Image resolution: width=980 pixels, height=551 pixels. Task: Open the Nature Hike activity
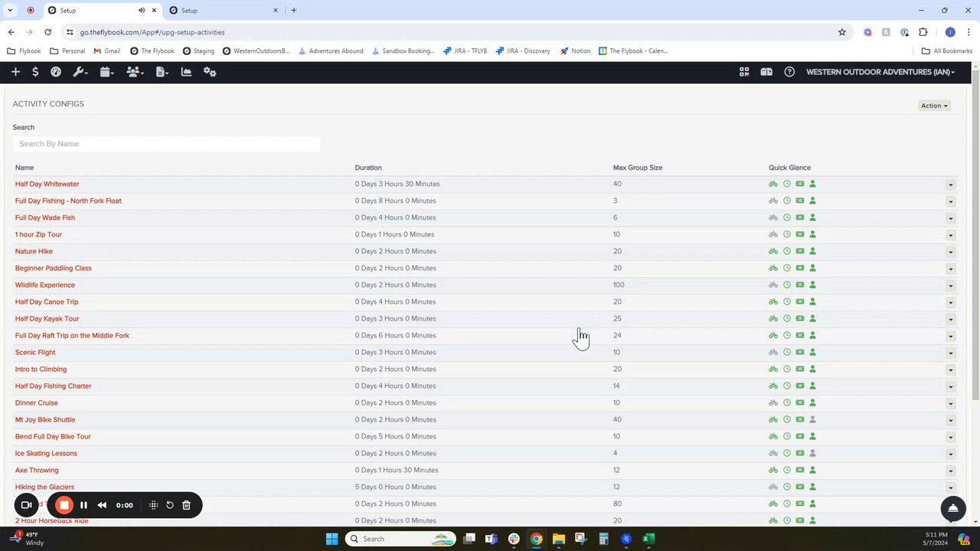point(34,251)
